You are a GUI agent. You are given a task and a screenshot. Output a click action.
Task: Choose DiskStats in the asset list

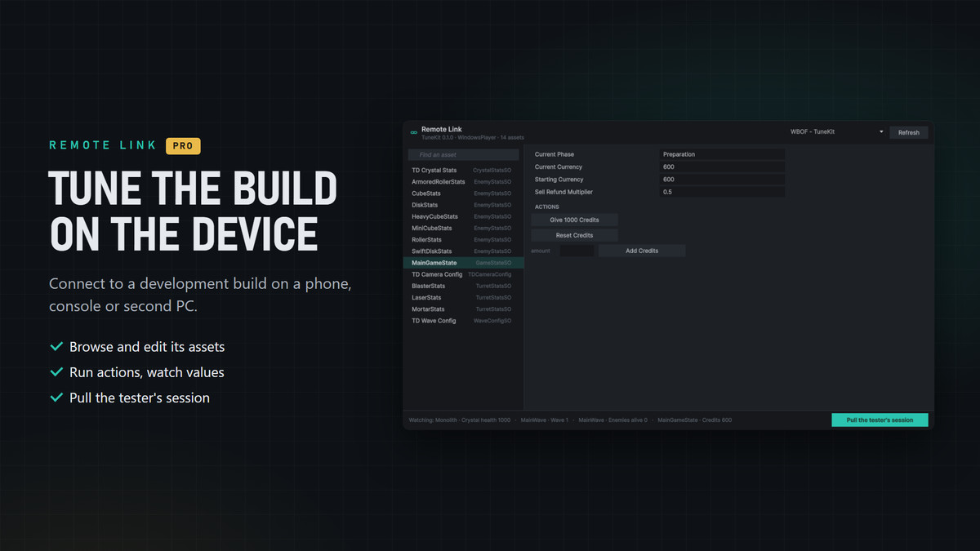463,205
